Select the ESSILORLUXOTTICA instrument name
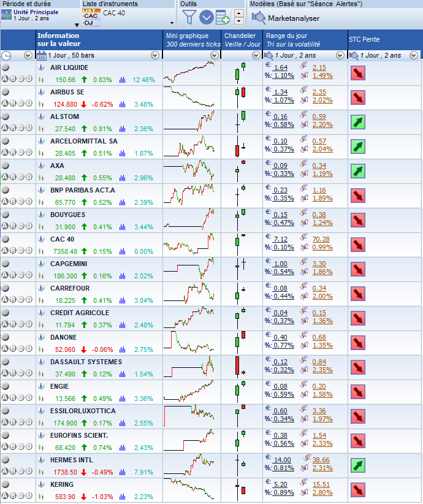 (x=83, y=411)
